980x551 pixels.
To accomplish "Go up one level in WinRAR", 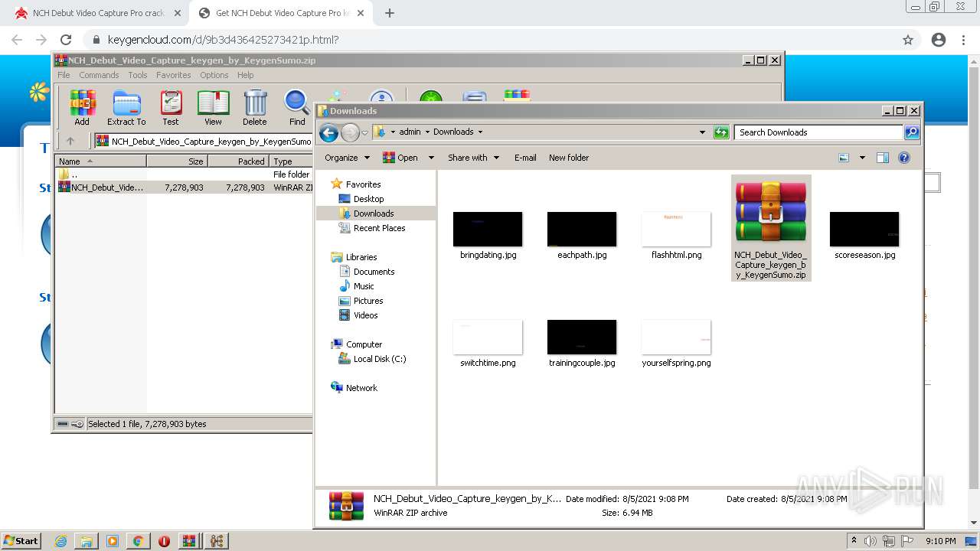I will (x=70, y=141).
